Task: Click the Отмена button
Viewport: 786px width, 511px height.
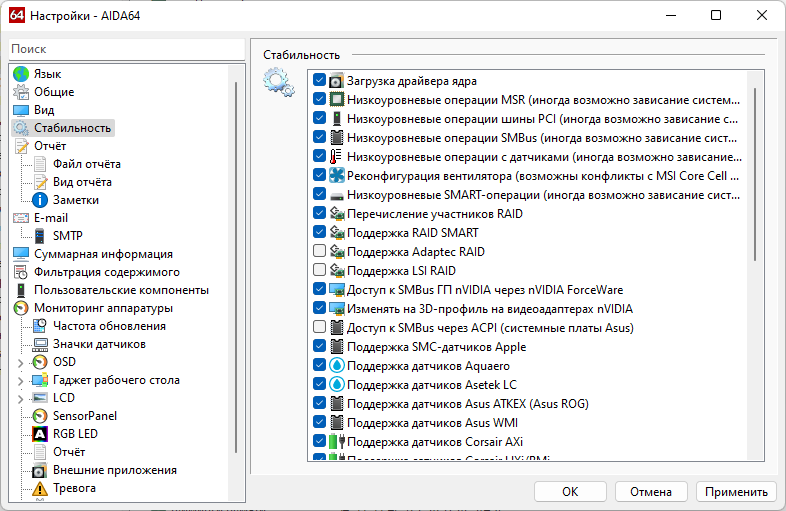Action: (651, 491)
